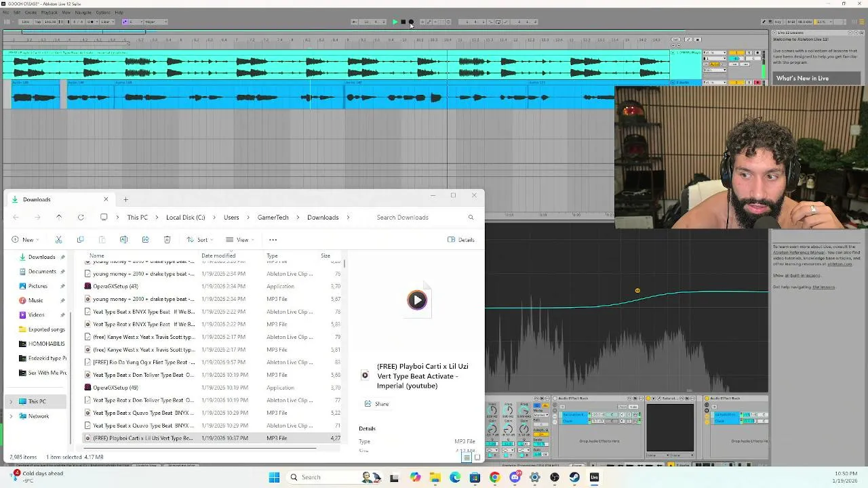Click Explorer file list vertical scrollbar
868x488 pixels.
[345, 264]
